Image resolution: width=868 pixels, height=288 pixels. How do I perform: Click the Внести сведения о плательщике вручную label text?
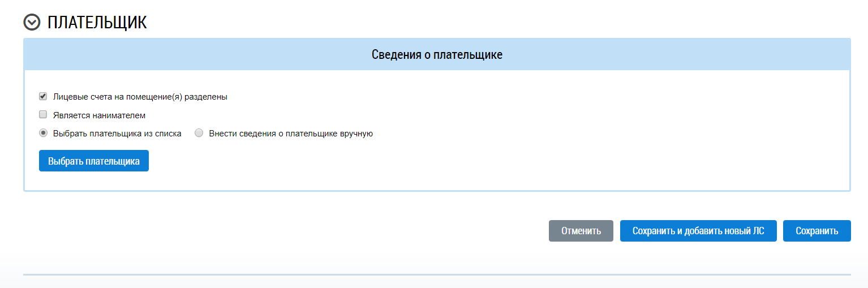(291, 134)
